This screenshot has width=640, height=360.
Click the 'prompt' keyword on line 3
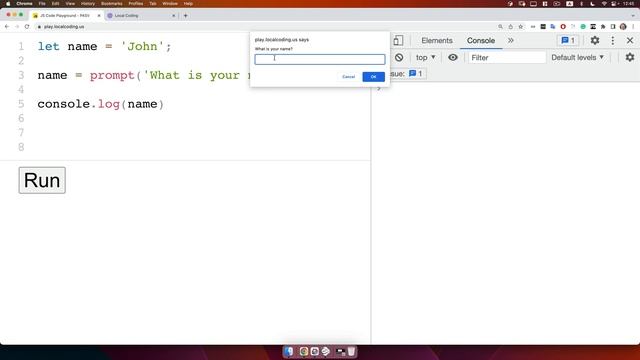pyautogui.click(x=112, y=76)
